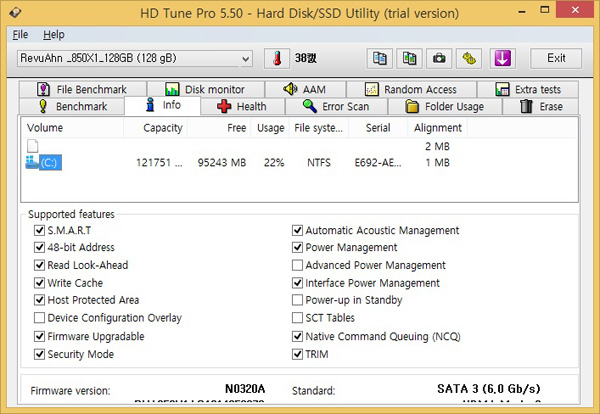Close the HD Tune Pro window
This screenshot has height=414, width=600.
575,10
